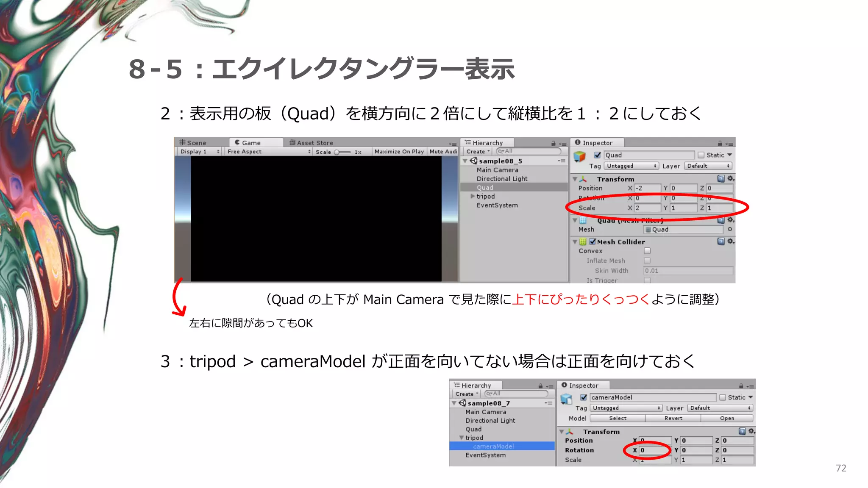Viewport: 868px width, 488px height.
Task: Collapse the sample08_7 scene
Action: 454,403
